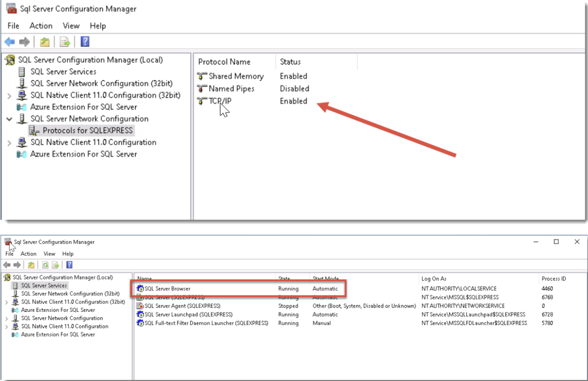Click Manual start mode cell
This screenshot has height=381, width=588.
(321, 323)
